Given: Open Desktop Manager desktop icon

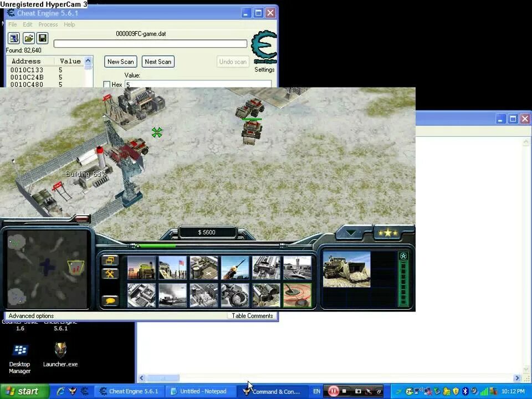Looking at the screenshot, I should tap(20, 359).
